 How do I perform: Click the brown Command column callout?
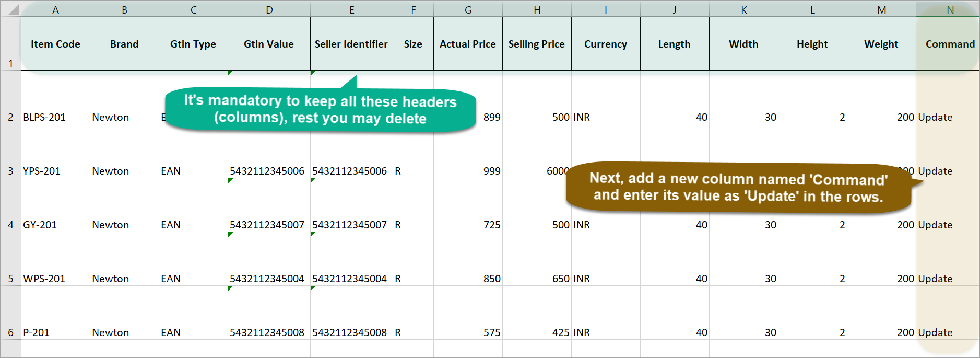(x=738, y=187)
